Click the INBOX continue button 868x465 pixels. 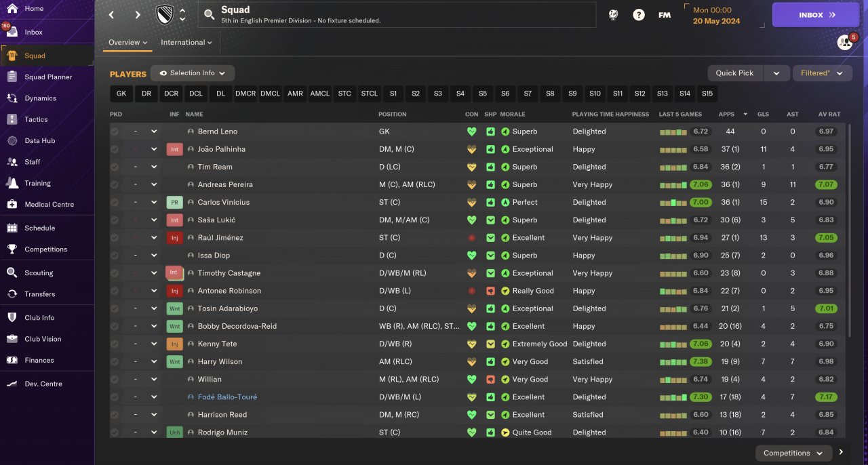[816, 15]
